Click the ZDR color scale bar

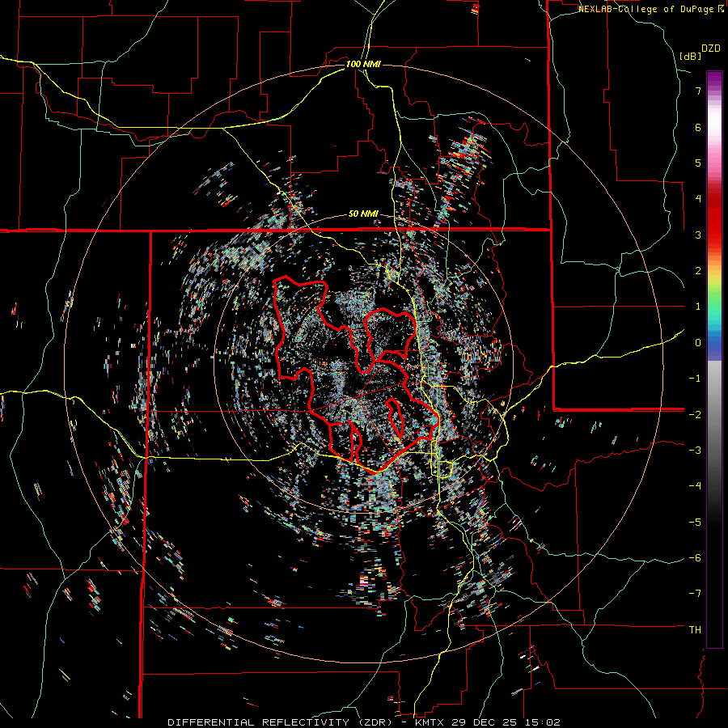tap(714, 359)
